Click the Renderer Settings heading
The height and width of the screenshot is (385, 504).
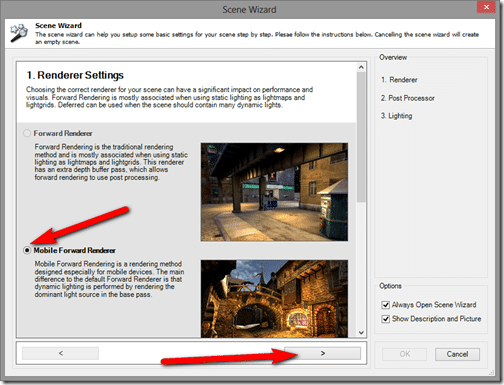pos(75,75)
